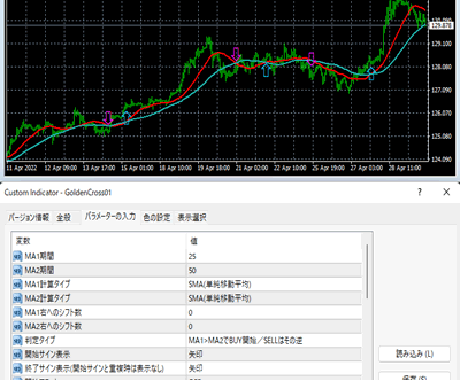Open the MA1計算タイプ SMA value dropdown
This screenshot has height=380, width=460.
point(274,284)
